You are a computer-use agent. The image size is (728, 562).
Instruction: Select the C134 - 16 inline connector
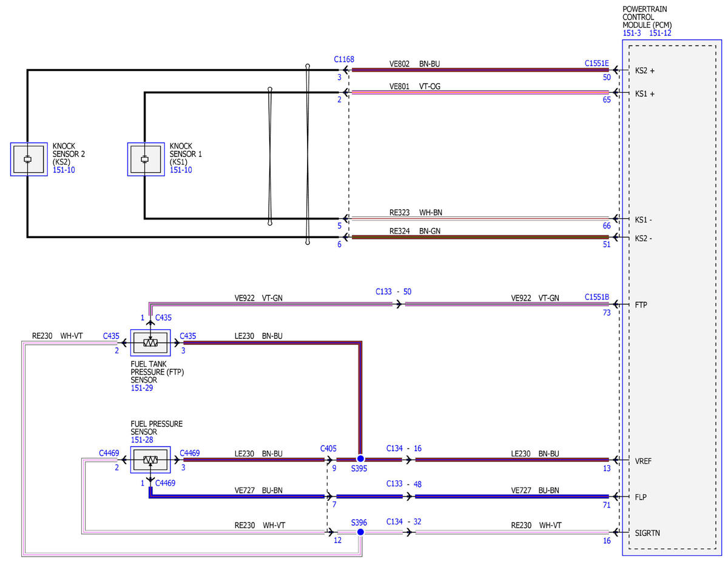click(x=404, y=449)
